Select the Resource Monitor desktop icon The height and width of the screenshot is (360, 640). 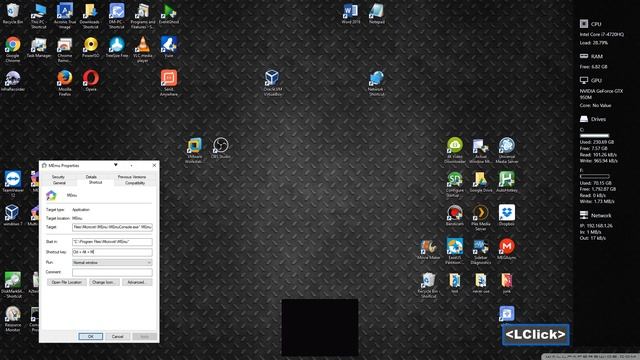coord(13,314)
